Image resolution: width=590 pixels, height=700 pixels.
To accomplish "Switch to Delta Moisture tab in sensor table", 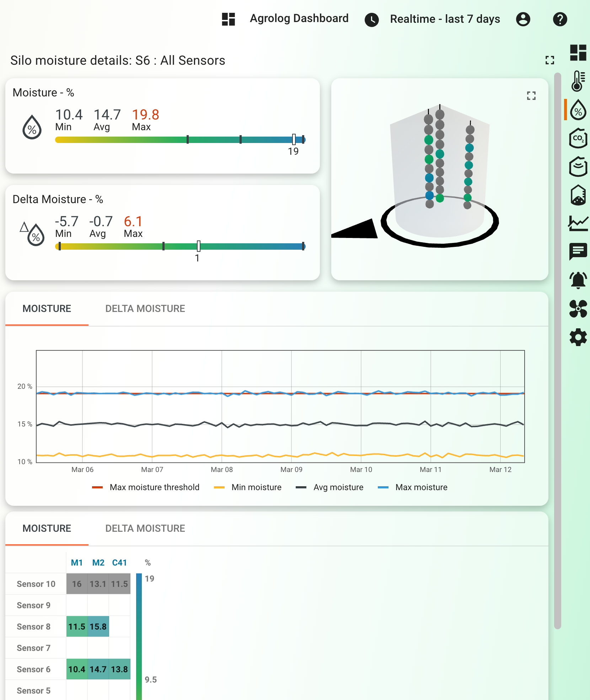I will pyautogui.click(x=145, y=529).
